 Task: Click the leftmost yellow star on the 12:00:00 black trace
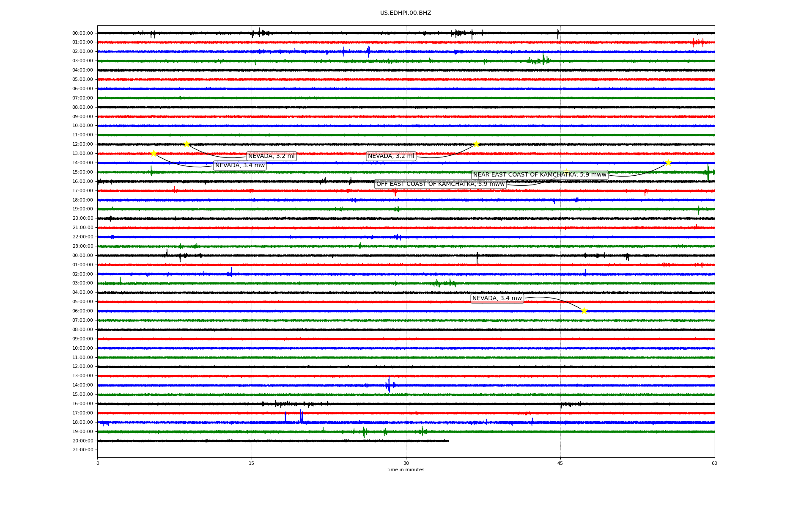tap(187, 144)
